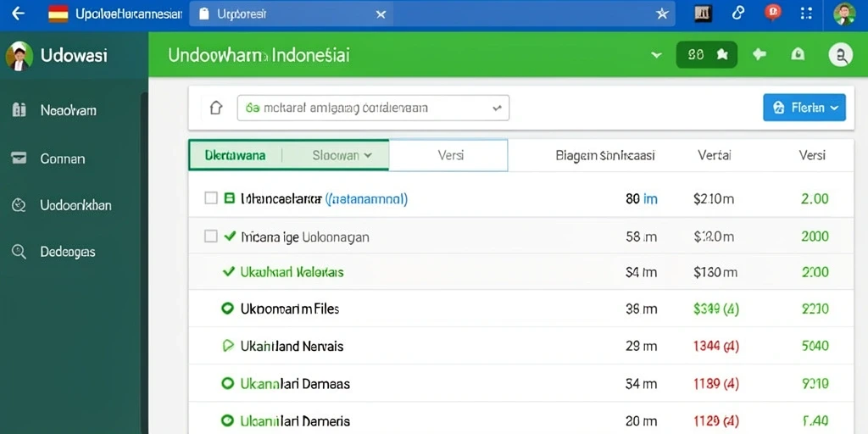Click the 58 m value in the Iricana row
The width and height of the screenshot is (868, 434).
(641, 237)
